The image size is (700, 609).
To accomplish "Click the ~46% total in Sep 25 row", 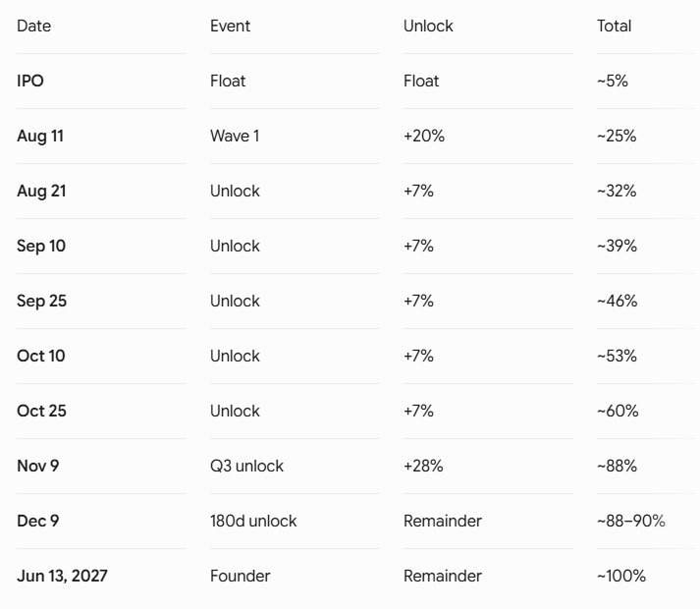I will coord(617,301).
